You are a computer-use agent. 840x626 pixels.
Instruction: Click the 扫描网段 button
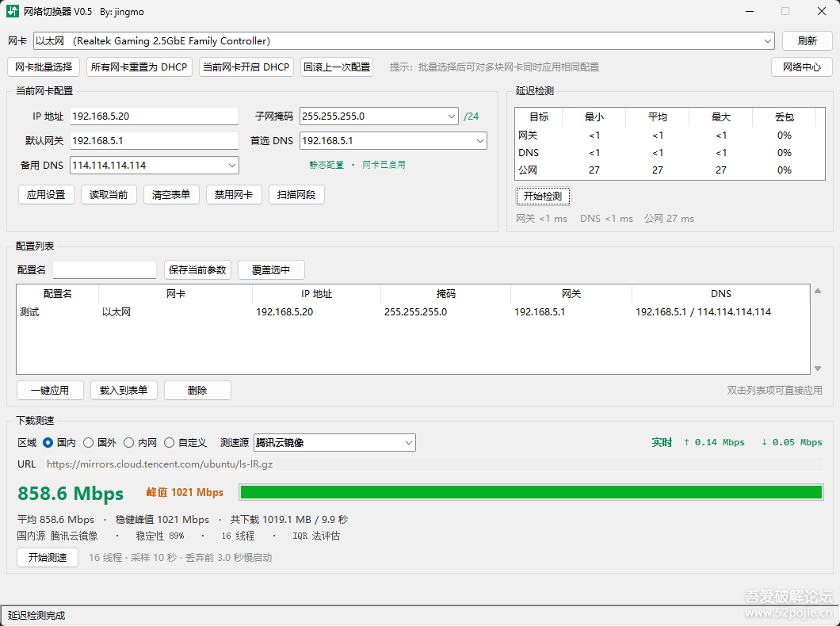pos(297,195)
